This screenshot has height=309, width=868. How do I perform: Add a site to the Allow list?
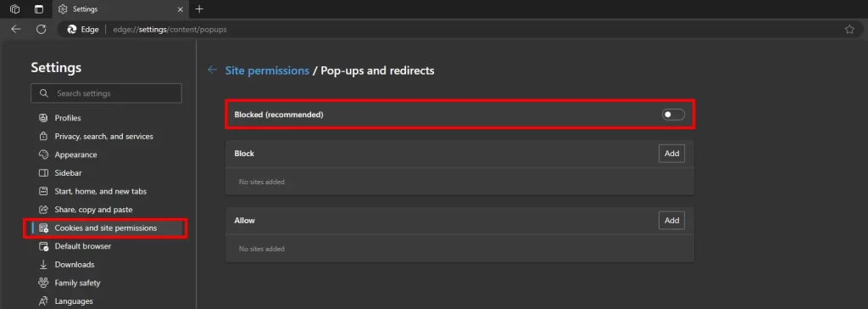point(671,220)
